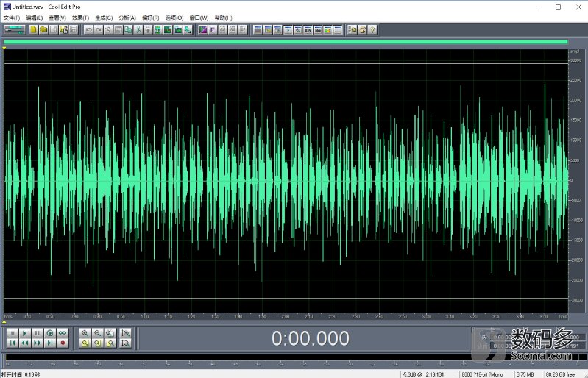Click the red Record button
The image size is (588, 378).
pos(63,343)
